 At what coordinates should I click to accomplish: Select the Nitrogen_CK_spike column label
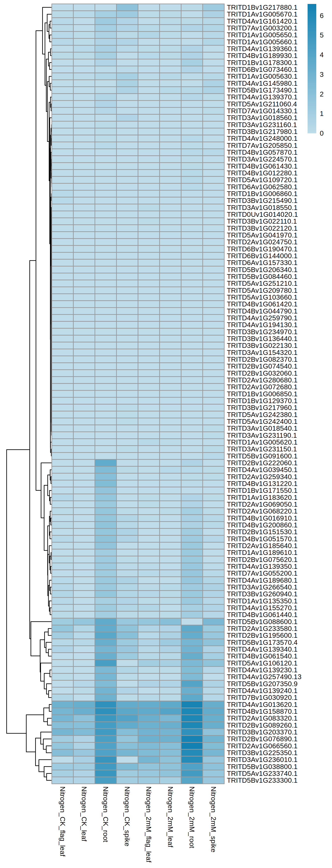click(127, 816)
